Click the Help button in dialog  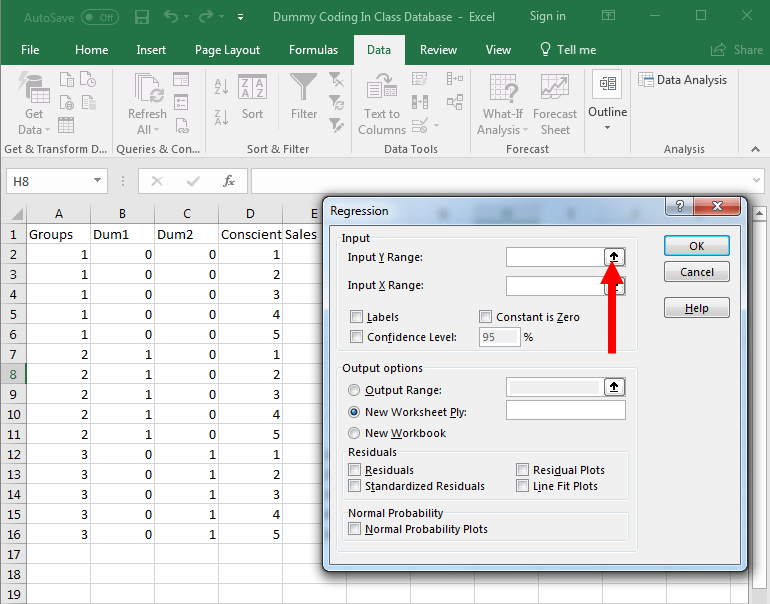point(696,308)
